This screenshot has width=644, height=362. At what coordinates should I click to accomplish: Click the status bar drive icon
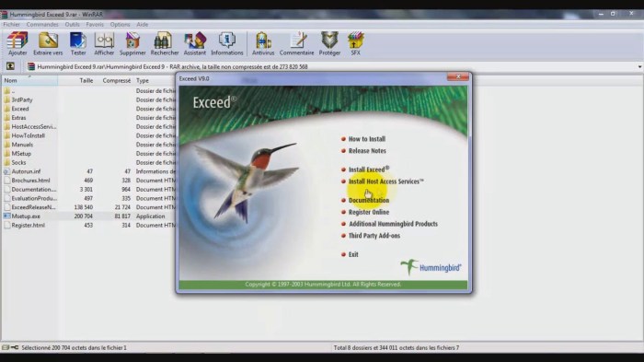point(6,348)
